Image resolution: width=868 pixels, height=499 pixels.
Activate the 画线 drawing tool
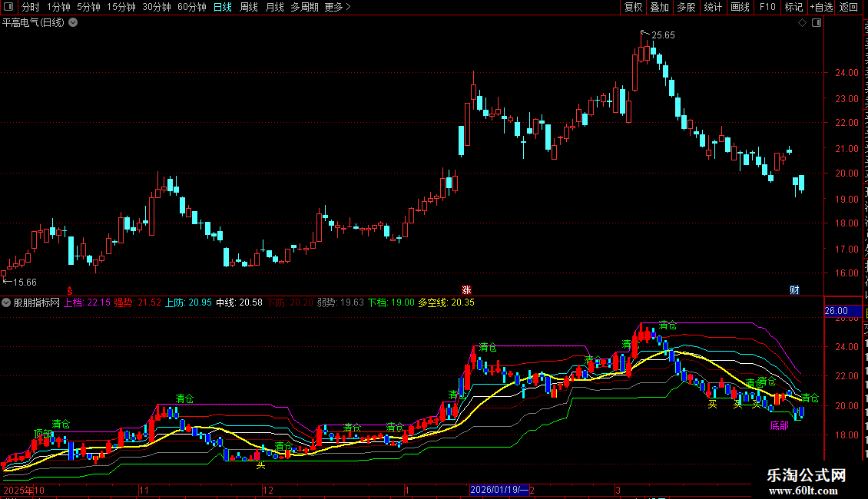tap(740, 7)
